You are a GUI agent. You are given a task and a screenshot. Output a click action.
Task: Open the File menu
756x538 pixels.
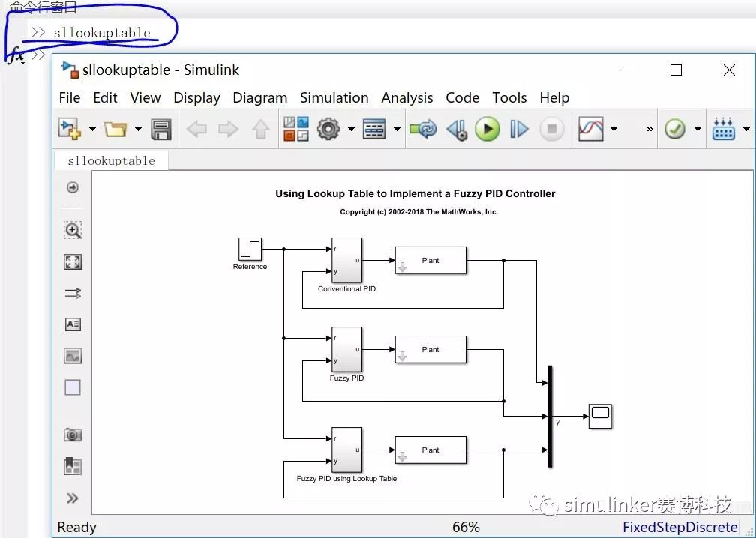(70, 97)
